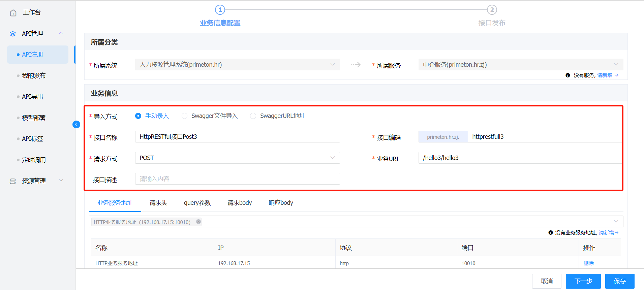The height and width of the screenshot is (290, 644).
Task: Open the 所属系统 dropdown
Action: tap(237, 65)
